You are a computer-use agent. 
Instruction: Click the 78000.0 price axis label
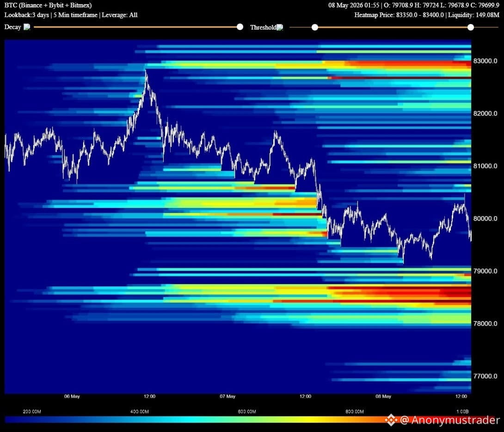click(x=485, y=323)
